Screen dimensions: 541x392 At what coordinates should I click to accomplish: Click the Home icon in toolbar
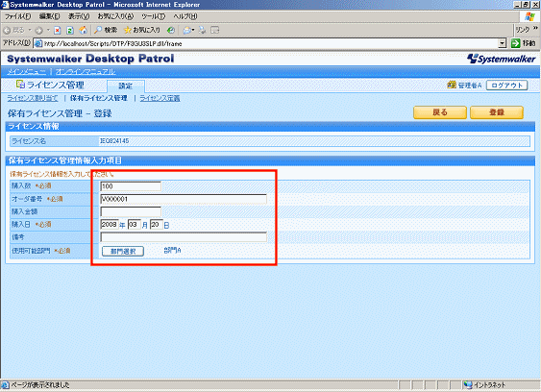pos(84,31)
